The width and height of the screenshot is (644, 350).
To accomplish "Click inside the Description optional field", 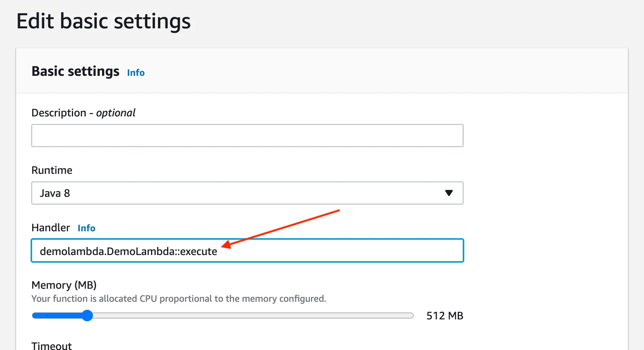I will (247, 136).
